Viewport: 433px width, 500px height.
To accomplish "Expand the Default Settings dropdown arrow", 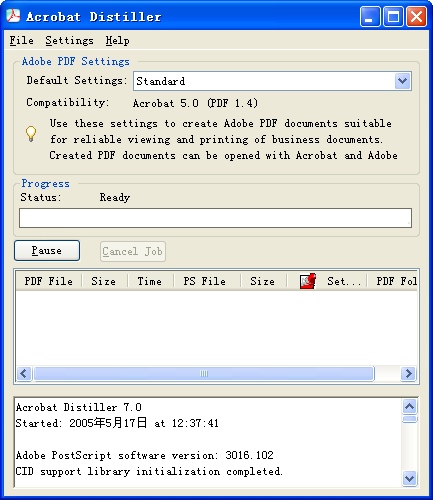I will point(403,81).
